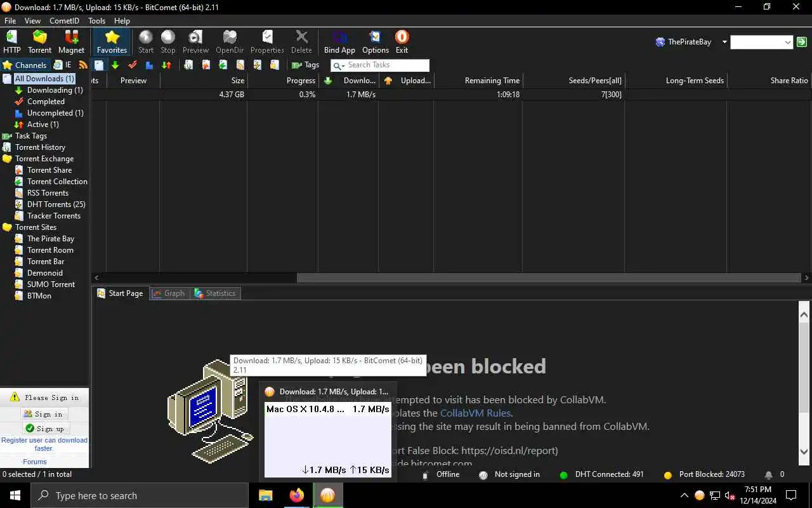This screenshot has width=812, height=508.
Task: Click DHT Connected status indicator
Action: click(601, 474)
